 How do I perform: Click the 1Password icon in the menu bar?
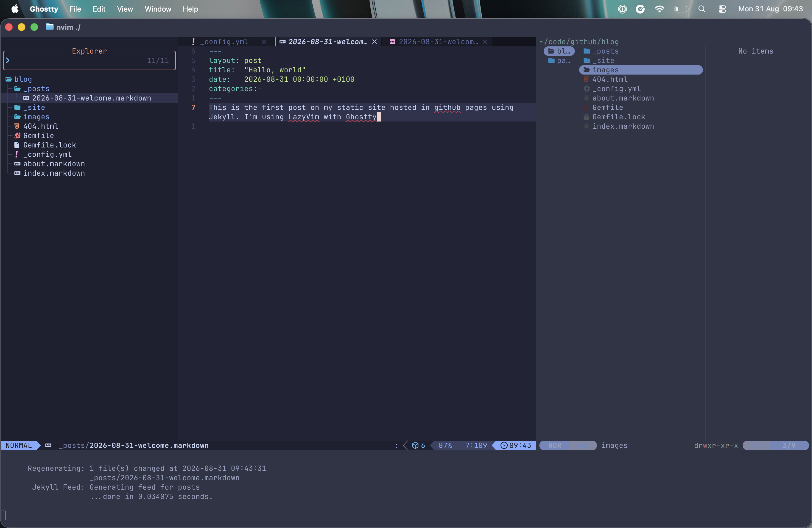click(622, 9)
